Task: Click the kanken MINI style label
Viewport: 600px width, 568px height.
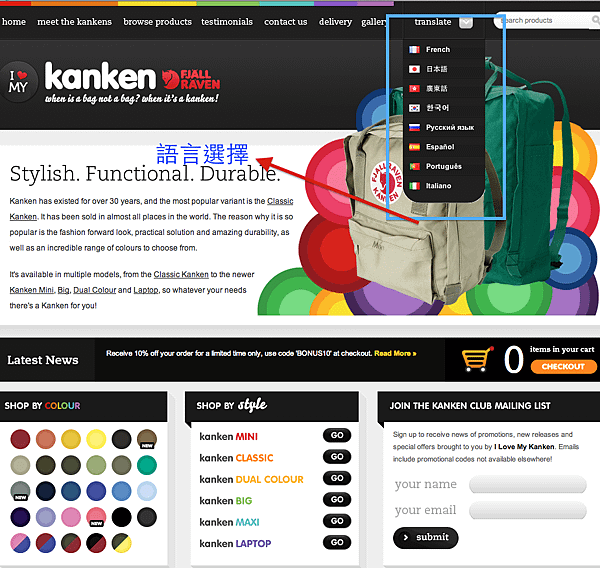Action: coord(228,437)
